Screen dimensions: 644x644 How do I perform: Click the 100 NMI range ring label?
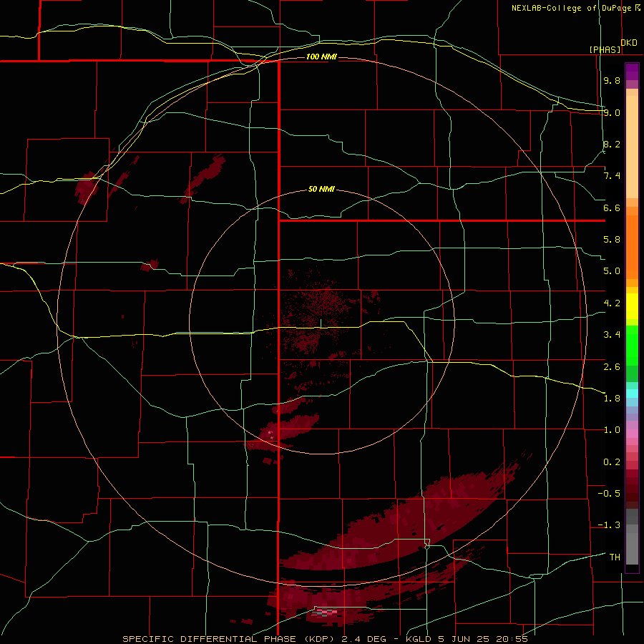pyautogui.click(x=321, y=57)
